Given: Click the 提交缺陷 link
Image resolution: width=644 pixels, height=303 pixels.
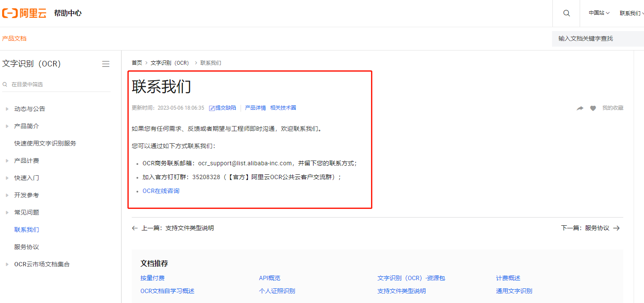Looking at the screenshot, I should coord(226,108).
